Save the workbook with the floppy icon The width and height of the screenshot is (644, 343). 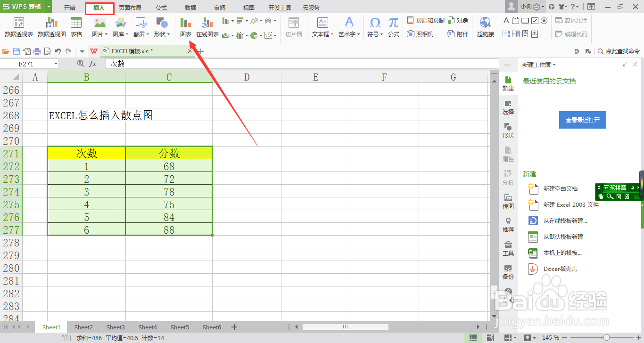[x=17, y=51]
